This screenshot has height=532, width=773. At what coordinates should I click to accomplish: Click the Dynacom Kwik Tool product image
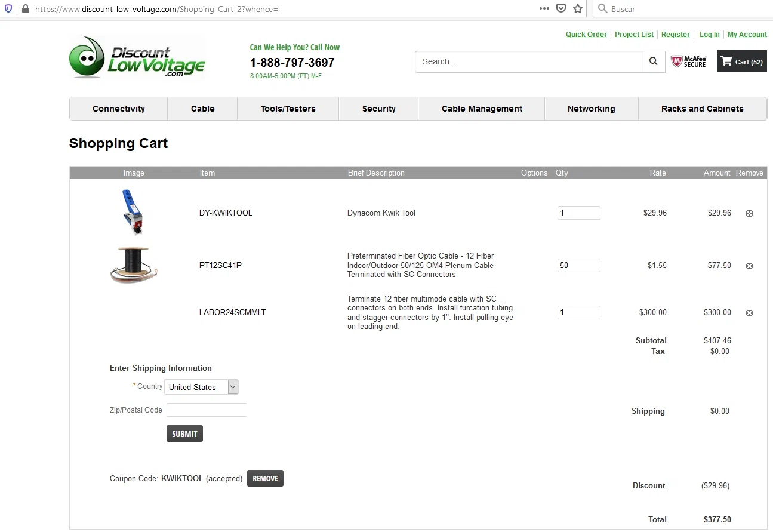click(x=133, y=213)
